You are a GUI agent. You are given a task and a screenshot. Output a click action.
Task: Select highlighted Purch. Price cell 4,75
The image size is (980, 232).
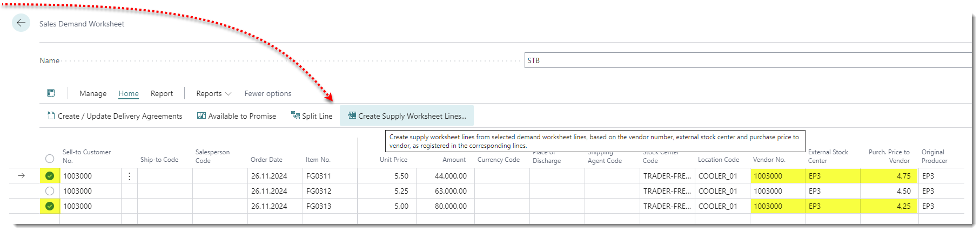[888, 176]
